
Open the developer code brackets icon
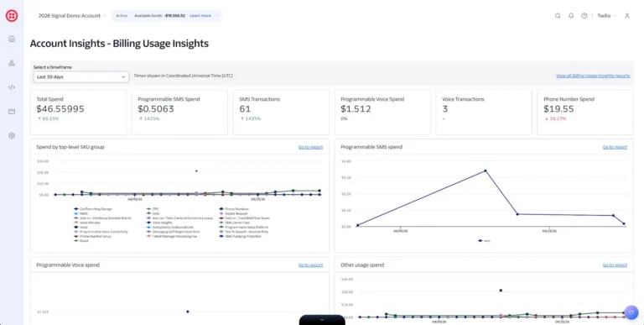[x=12, y=87]
